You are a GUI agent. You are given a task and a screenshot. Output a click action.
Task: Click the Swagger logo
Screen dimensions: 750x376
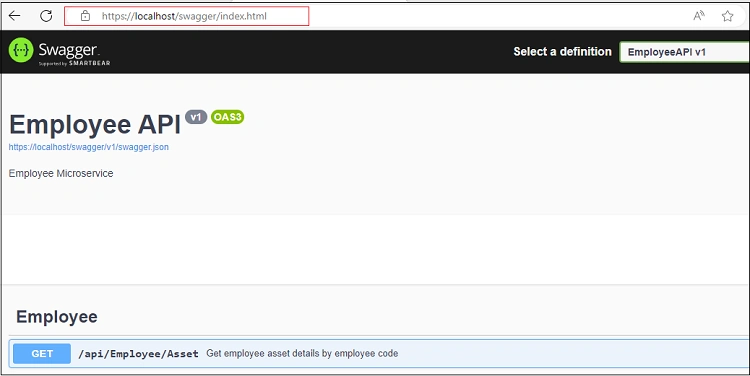[59, 51]
